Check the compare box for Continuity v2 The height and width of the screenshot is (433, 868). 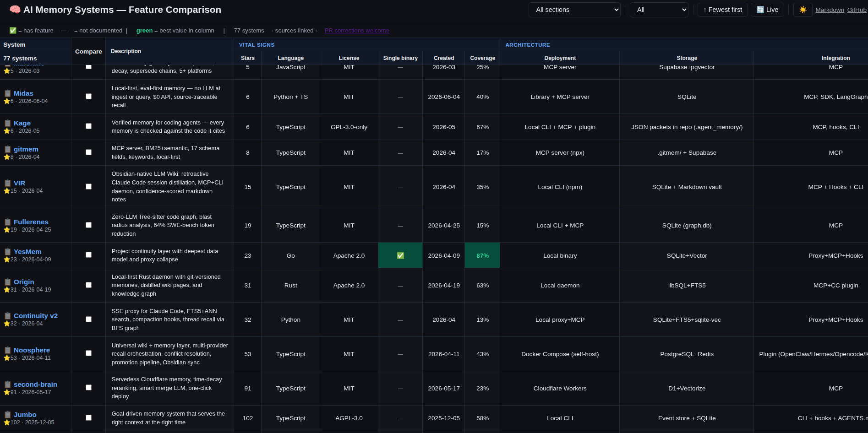coord(88,319)
